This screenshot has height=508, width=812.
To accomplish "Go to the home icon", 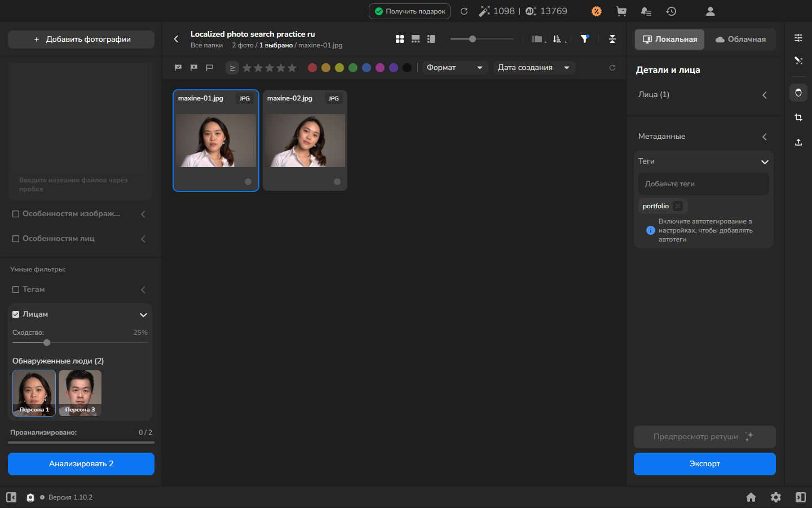I will click(751, 497).
